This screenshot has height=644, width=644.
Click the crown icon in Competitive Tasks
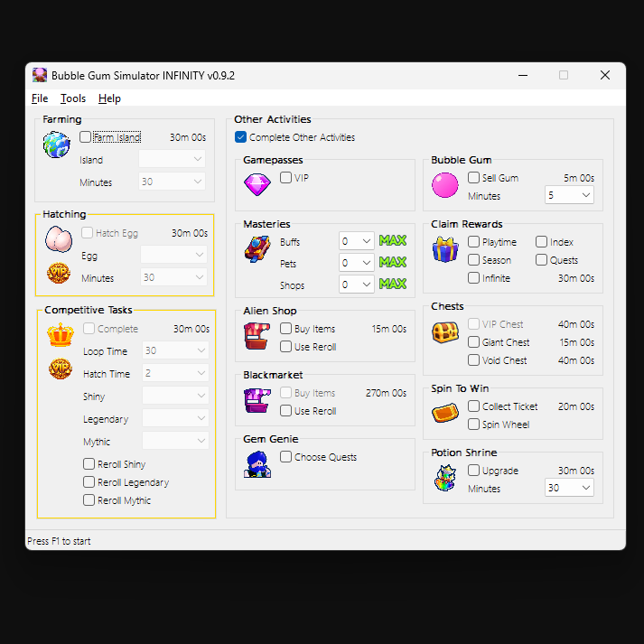(61, 334)
